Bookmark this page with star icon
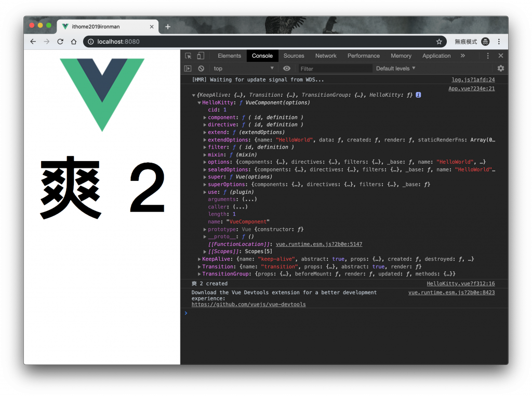This screenshot has width=532, height=396. tap(439, 42)
